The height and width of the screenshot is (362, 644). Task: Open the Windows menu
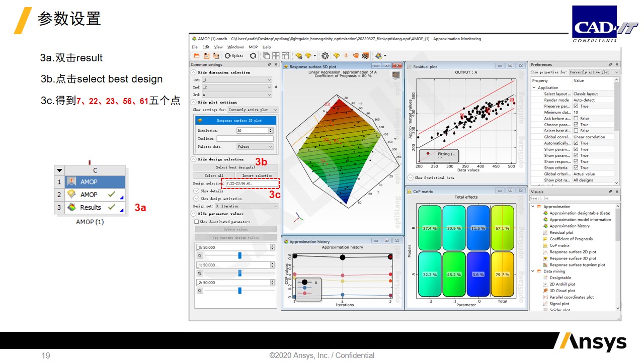click(x=235, y=47)
